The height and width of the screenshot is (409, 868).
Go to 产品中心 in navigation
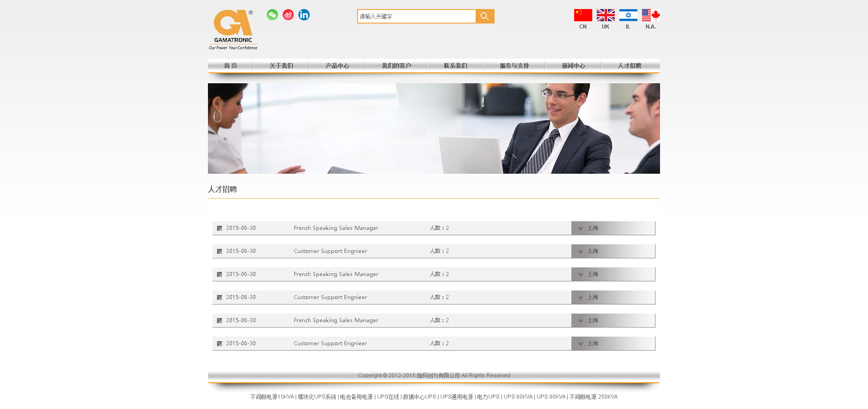tap(337, 66)
